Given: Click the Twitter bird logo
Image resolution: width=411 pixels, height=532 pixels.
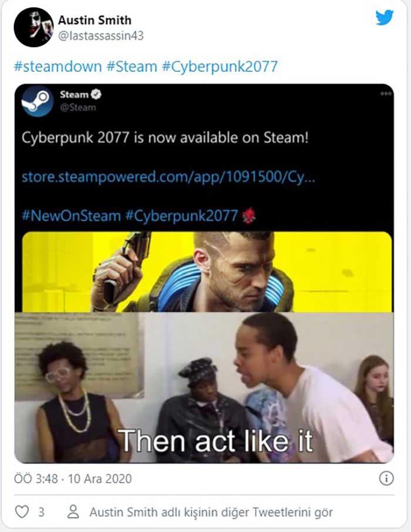Looking at the screenshot, I should coord(385,17).
